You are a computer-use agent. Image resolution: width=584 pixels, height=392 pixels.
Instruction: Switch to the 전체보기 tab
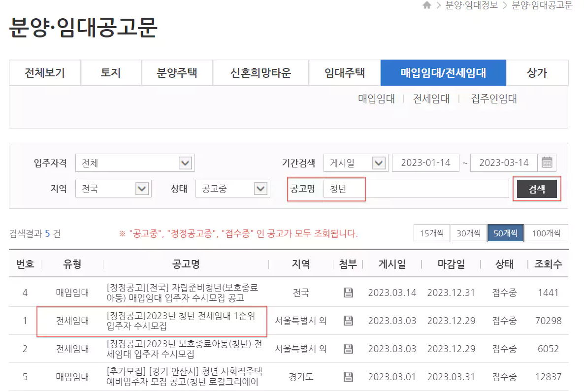pos(44,72)
